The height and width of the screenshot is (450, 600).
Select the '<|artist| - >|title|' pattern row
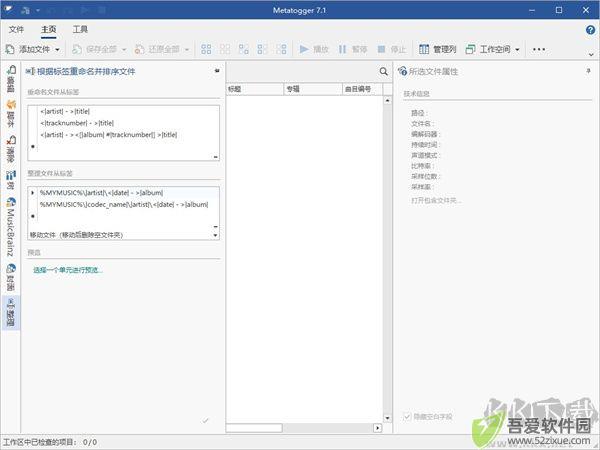tap(129, 111)
